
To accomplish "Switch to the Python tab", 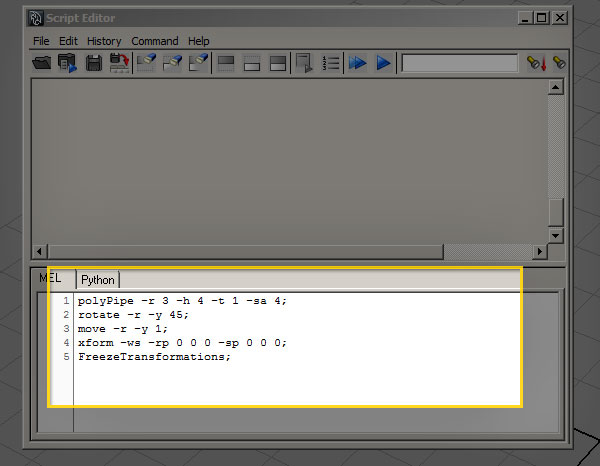I will click(98, 280).
